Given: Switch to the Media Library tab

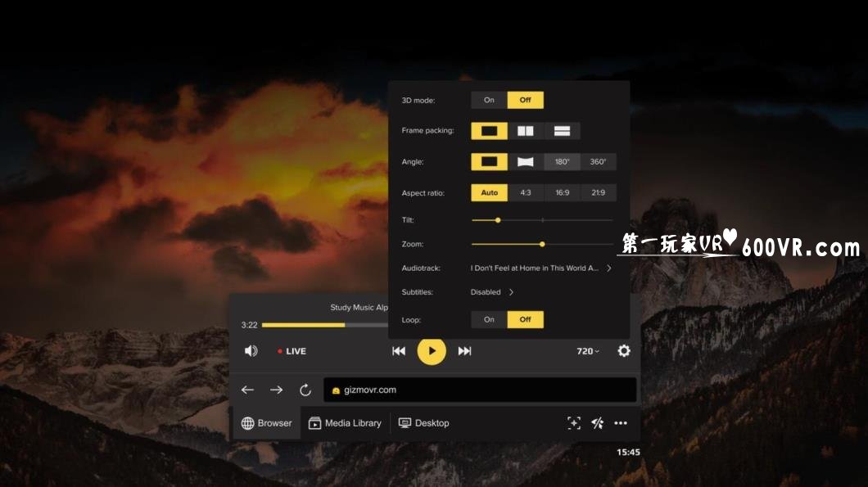Looking at the screenshot, I should tap(345, 423).
